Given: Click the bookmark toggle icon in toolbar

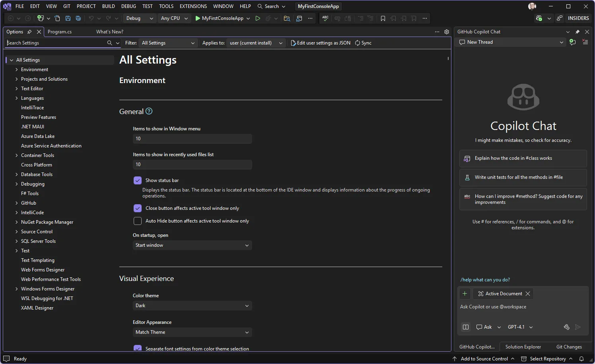Looking at the screenshot, I should tap(383, 18).
